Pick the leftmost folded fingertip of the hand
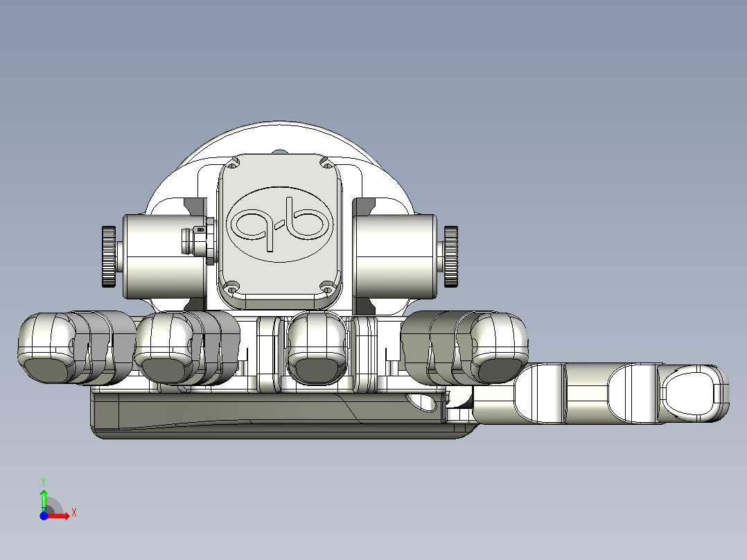The image size is (747, 560). (x=48, y=348)
